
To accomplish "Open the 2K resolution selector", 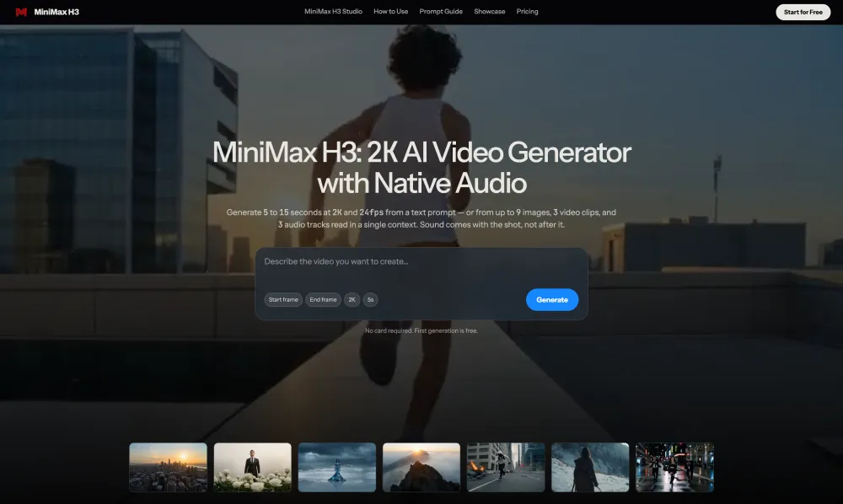I will [x=352, y=300].
